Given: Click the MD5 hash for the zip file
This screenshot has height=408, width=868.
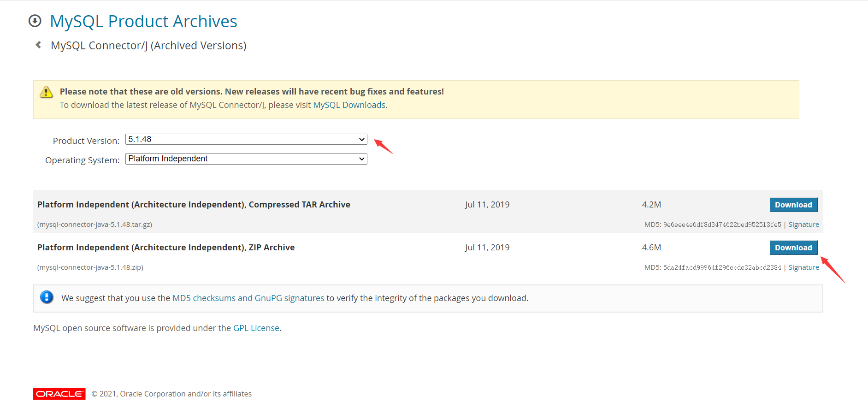Looking at the screenshot, I should point(722,267).
